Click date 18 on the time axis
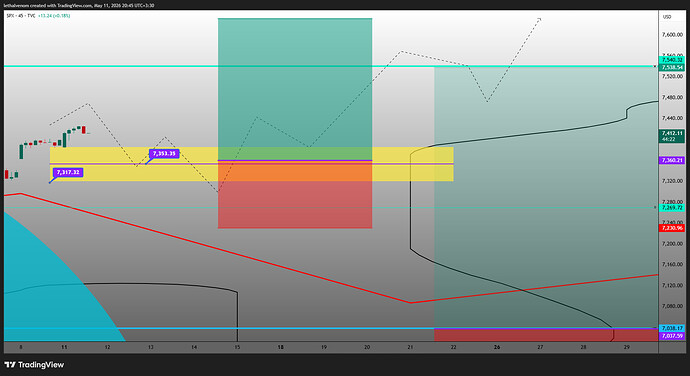This screenshot has height=376, width=690. pos(280,347)
